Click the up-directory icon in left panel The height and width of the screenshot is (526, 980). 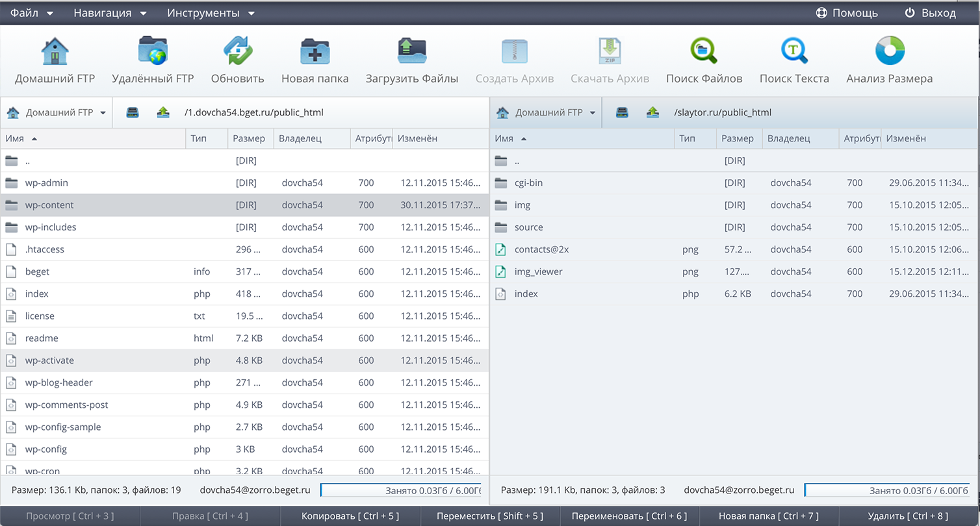[x=163, y=113]
